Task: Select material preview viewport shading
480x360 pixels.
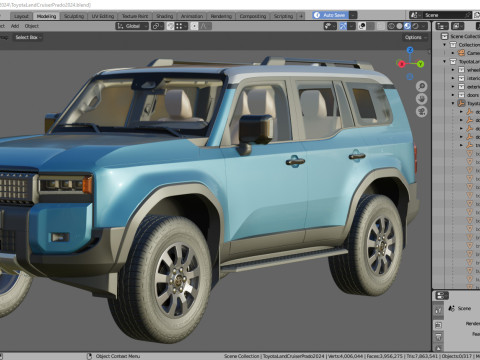Action: 407,26
